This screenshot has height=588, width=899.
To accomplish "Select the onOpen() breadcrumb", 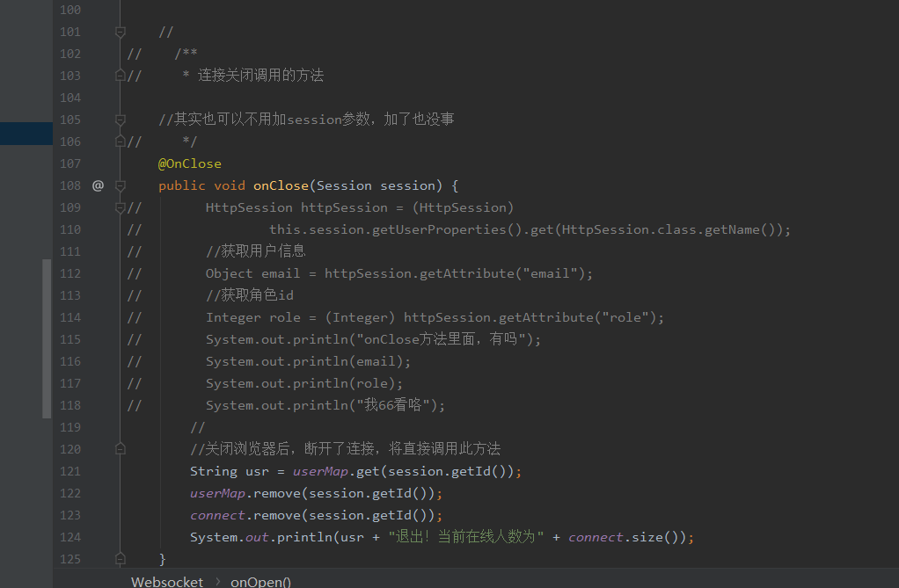I will pyautogui.click(x=261, y=582).
